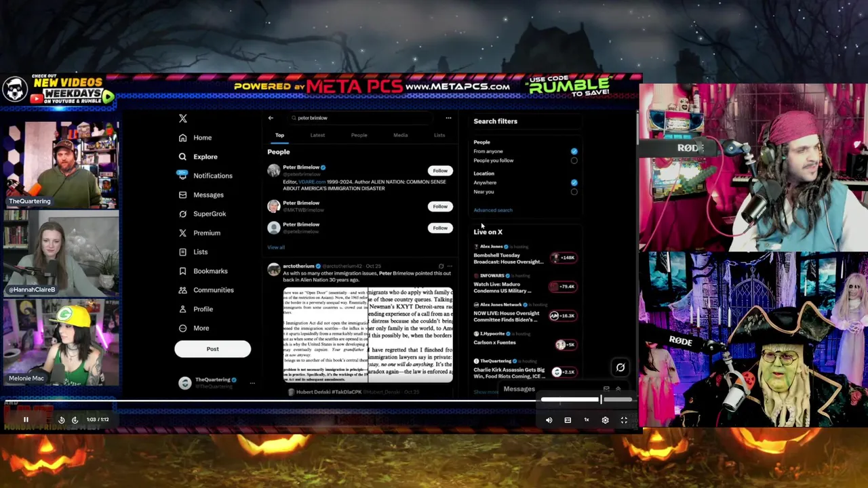Click the Communities people icon
This screenshot has height=488, width=868.
(182, 289)
